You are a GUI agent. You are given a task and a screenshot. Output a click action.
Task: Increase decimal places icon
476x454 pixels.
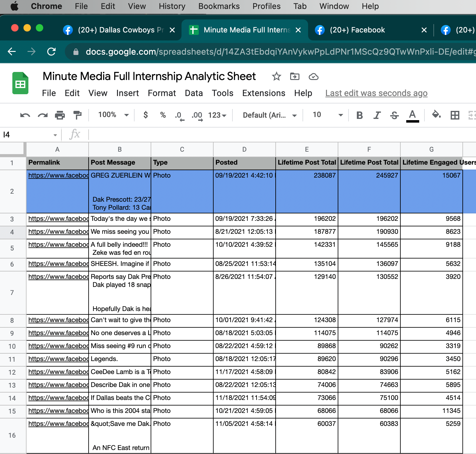pyautogui.click(x=197, y=116)
